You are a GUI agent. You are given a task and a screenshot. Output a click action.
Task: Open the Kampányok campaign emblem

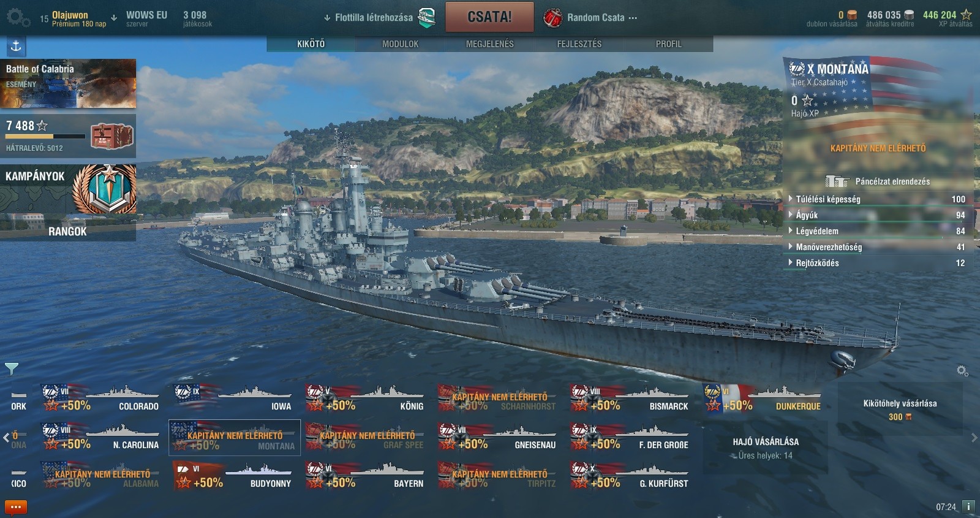(x=105, y=189)
